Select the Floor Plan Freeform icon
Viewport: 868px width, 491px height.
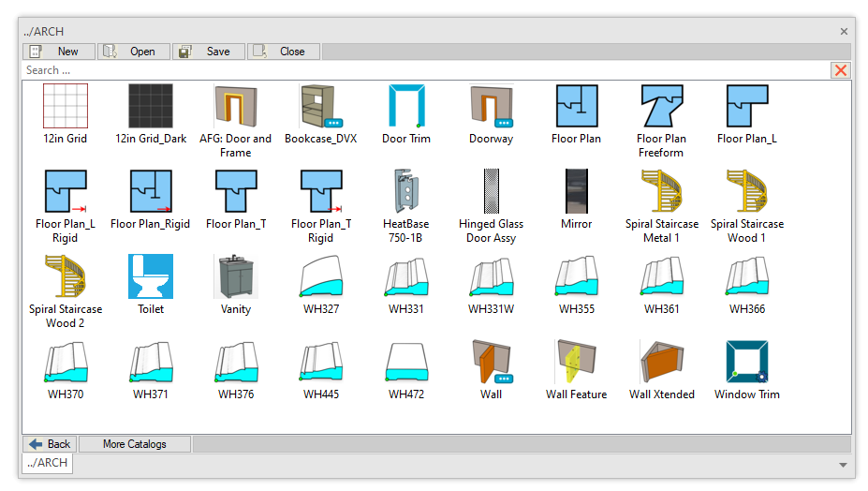click(661, 106)
